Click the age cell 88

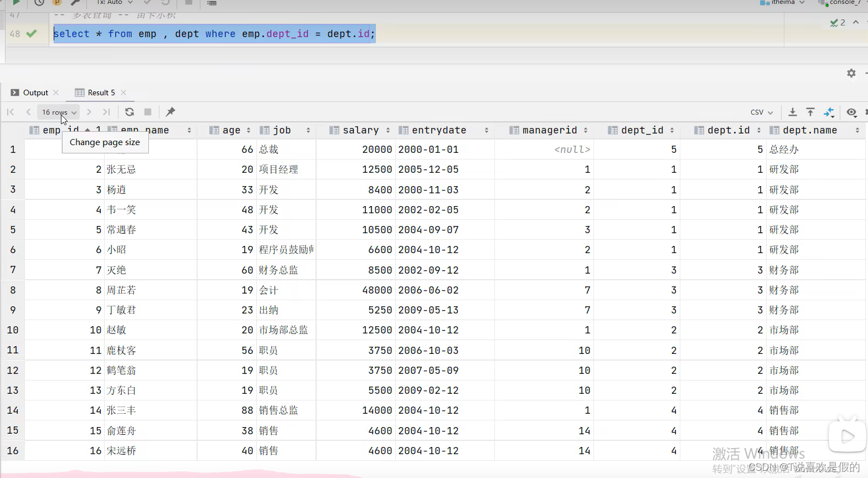[x=227, y=410]
